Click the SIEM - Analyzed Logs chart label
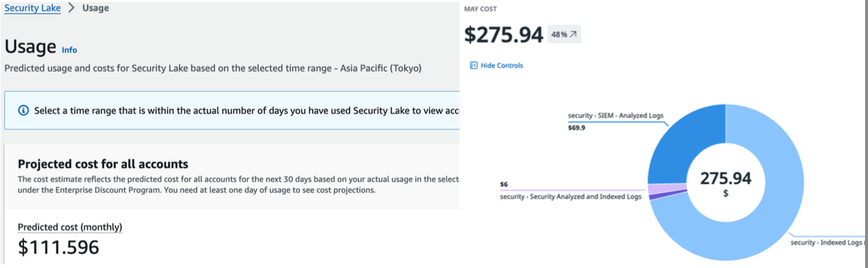Screen dimensions: 868x268 click(615, 116)
